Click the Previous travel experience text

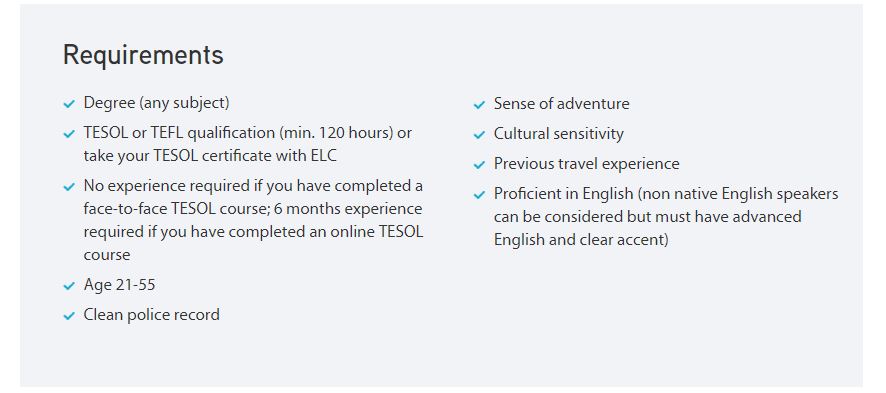587,164
